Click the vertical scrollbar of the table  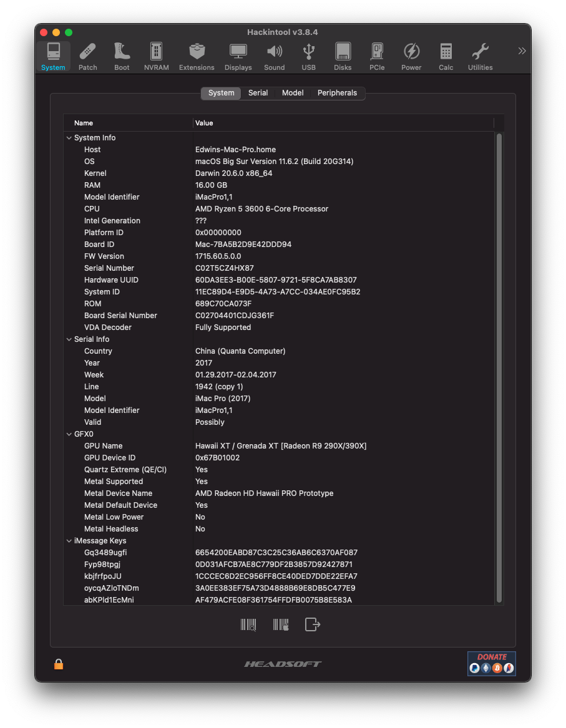[x=499, y=368]
